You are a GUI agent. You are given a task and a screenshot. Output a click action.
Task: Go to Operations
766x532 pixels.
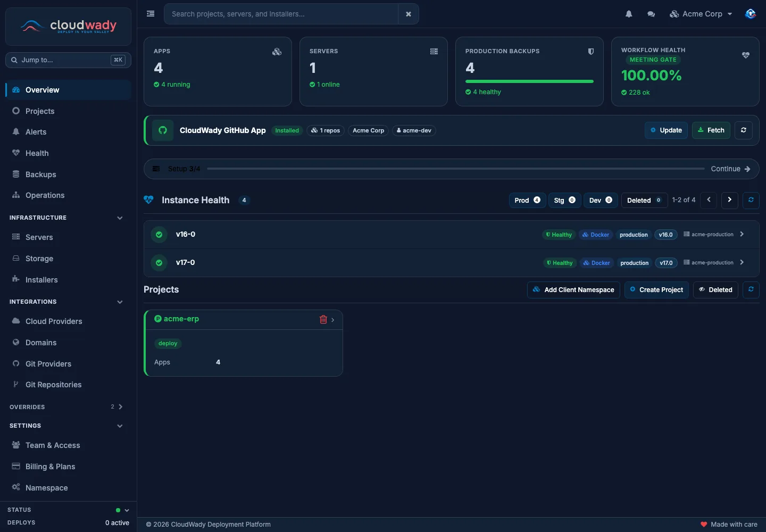68,195
